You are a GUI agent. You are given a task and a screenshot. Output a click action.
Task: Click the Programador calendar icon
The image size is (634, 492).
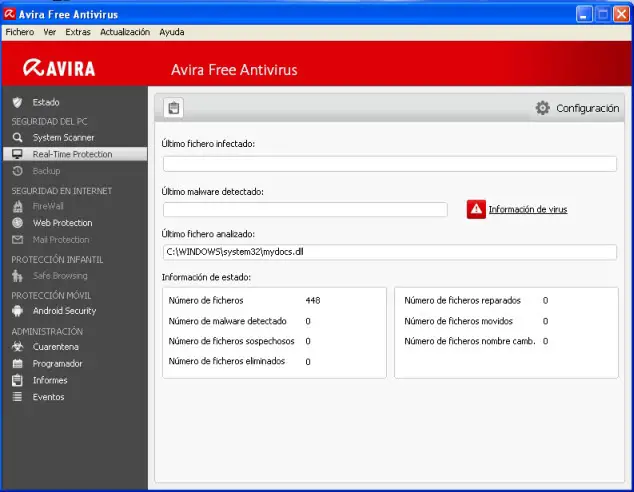[x=17, y=363]
